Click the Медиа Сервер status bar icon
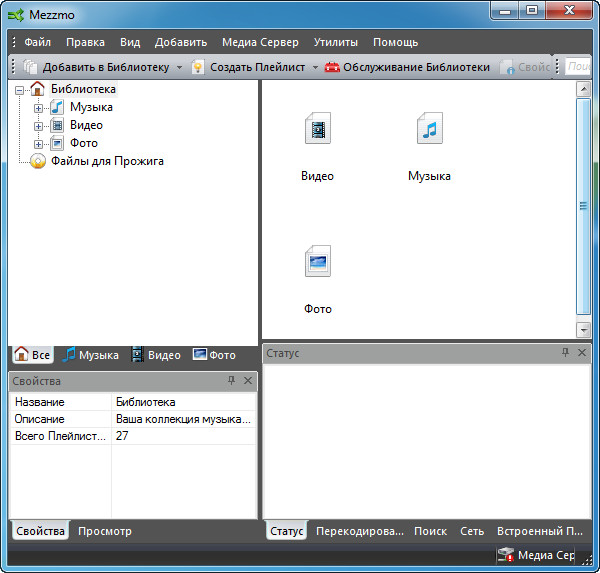The image size is (600, 573). click(x=506, y=556)
